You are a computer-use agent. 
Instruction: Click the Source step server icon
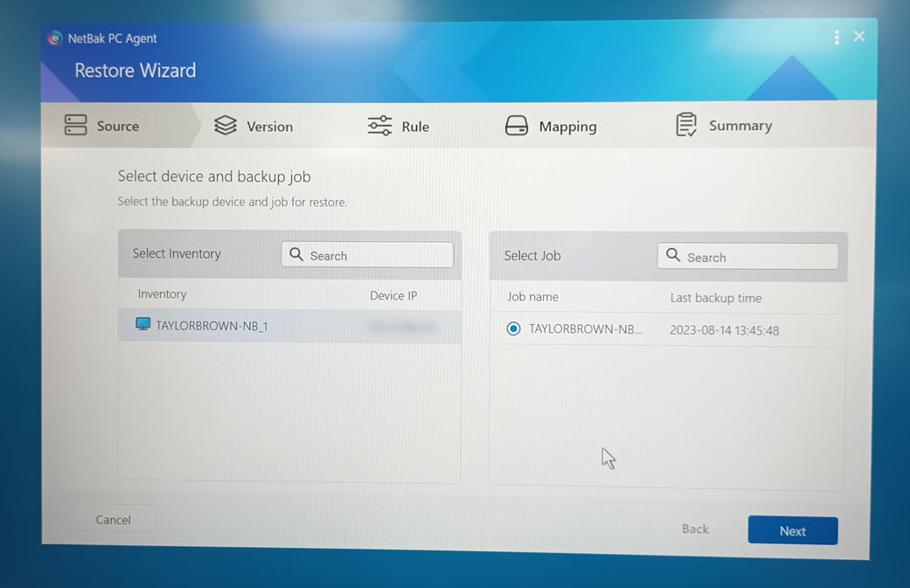(x=76, y=125)
